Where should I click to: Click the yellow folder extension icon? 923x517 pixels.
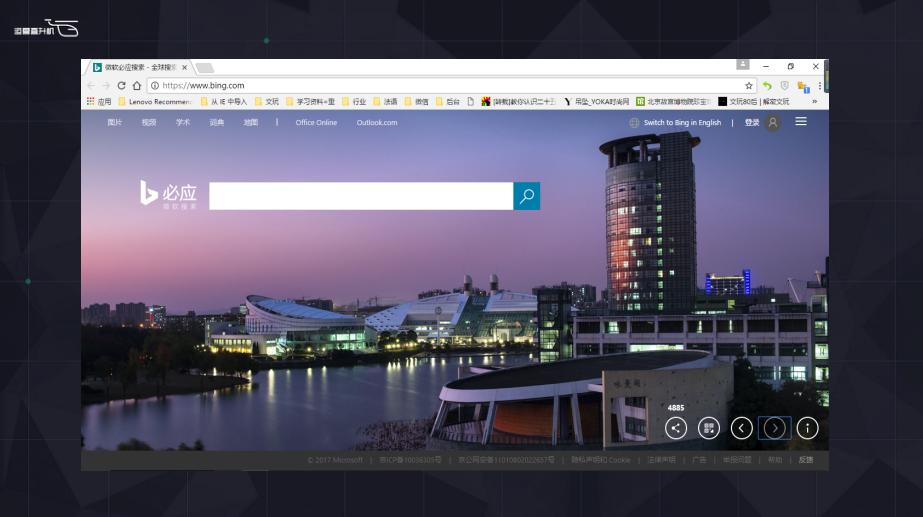click(803, 87)
